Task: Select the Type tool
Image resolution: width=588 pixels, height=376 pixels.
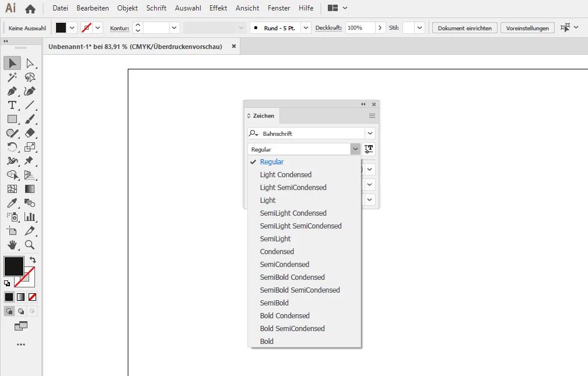Action: point(12,105)
